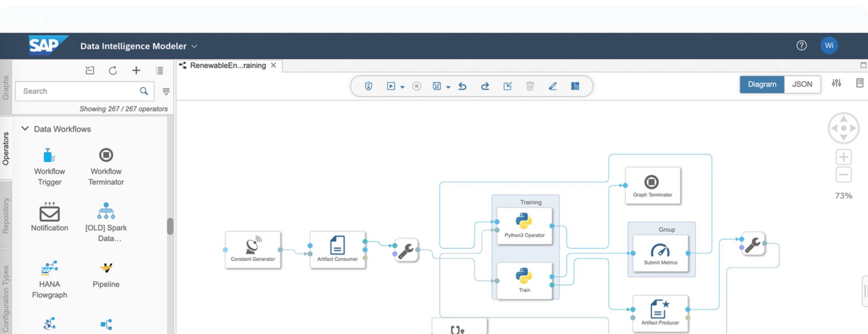Open the Save options dropdown arrow

click(x=448, y=87)
